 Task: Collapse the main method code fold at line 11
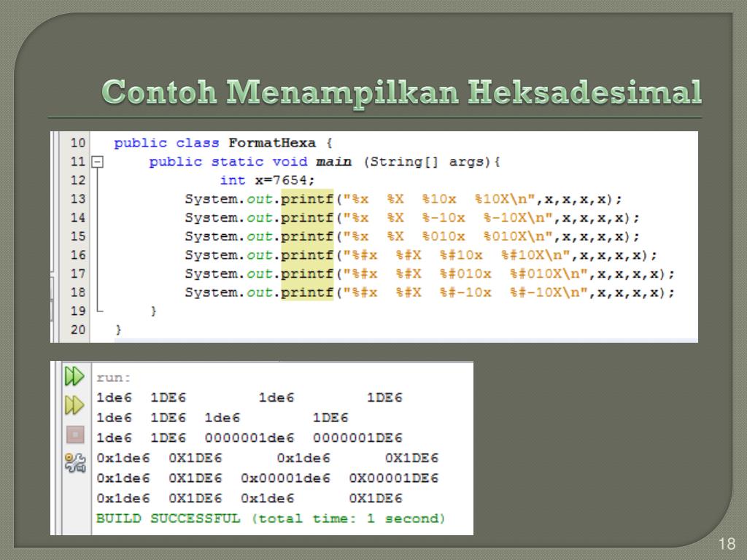(97, 162)
